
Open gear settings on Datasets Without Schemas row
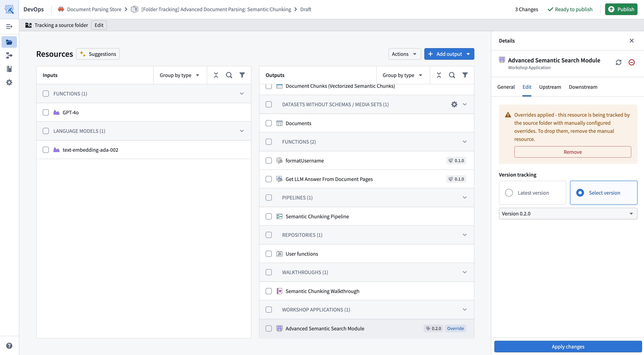tap(454, 104)
